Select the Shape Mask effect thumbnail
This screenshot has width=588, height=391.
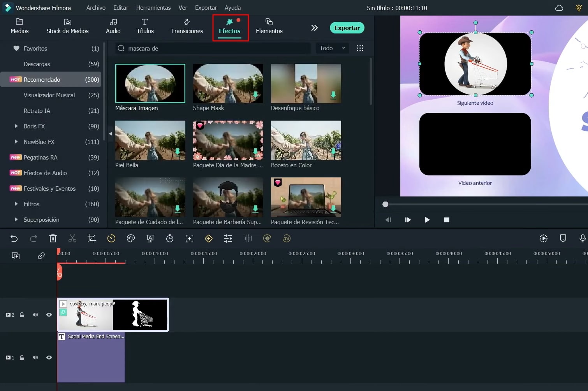click(x=228, y=83)
